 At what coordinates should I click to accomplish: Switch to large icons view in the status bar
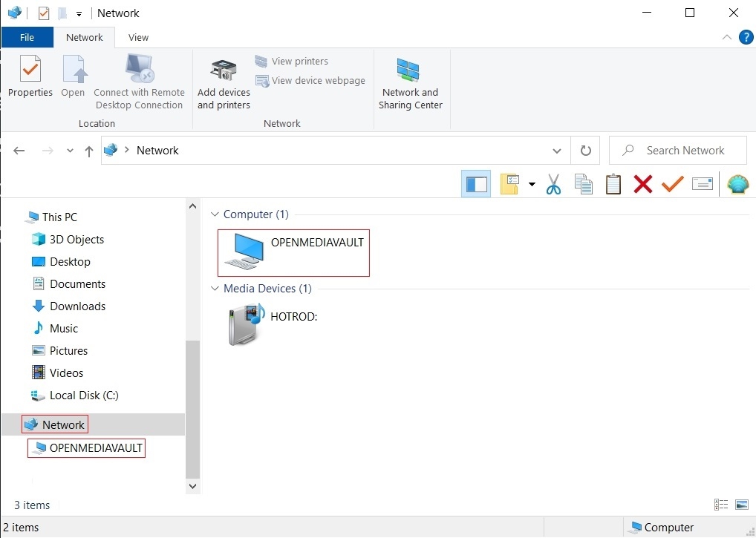point(741,504)
